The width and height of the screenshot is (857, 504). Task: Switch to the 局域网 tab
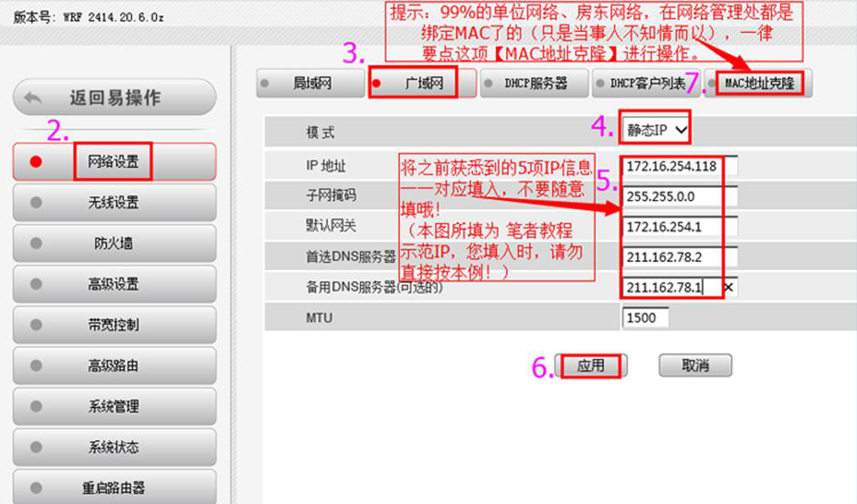click(x=311, y=84)
